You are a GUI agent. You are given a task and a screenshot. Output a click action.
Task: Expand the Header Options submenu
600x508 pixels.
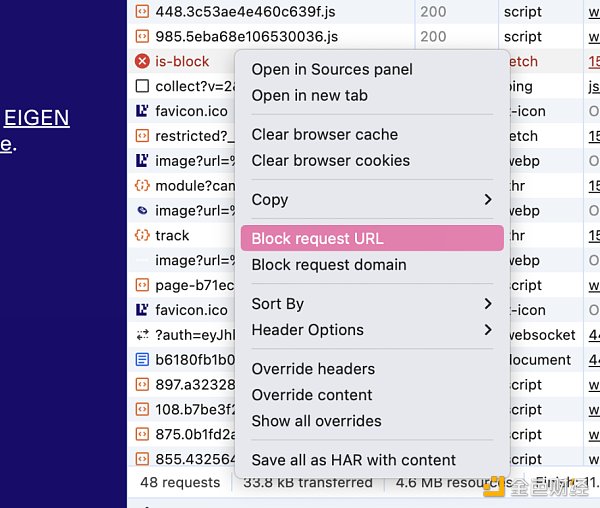tap(371, 330)
